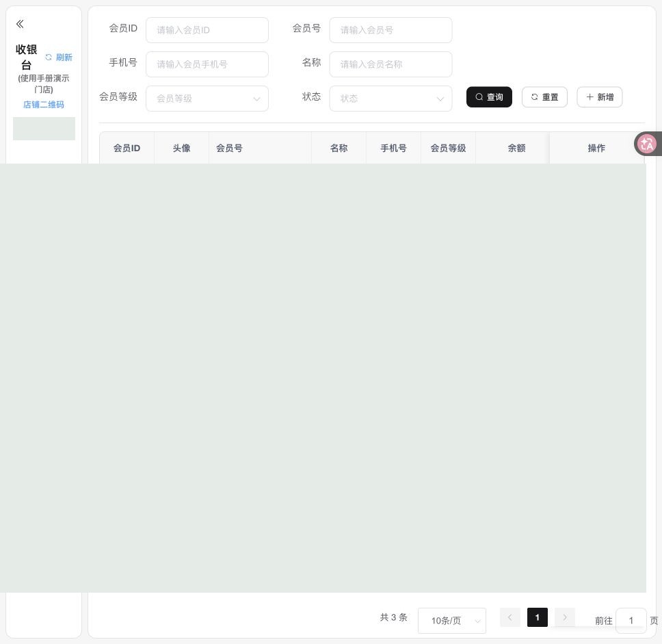
Task: Open the 10条/页 page size dropdown
Action: pos(452,620)
